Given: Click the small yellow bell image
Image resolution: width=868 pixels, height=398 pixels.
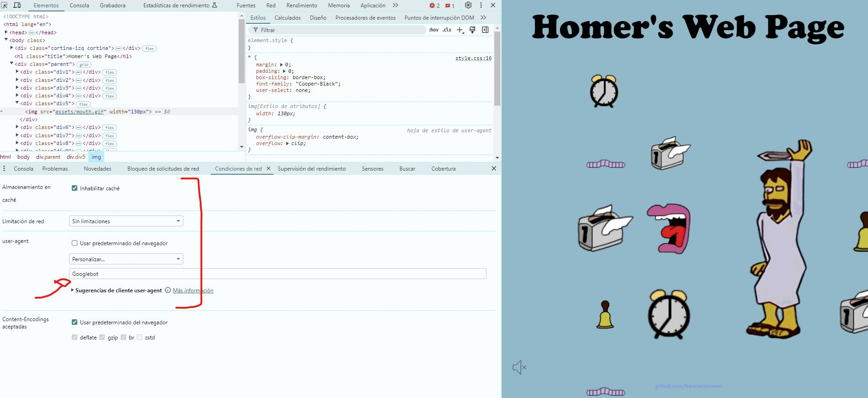Looking at the screenshot, I should point(605,314).
